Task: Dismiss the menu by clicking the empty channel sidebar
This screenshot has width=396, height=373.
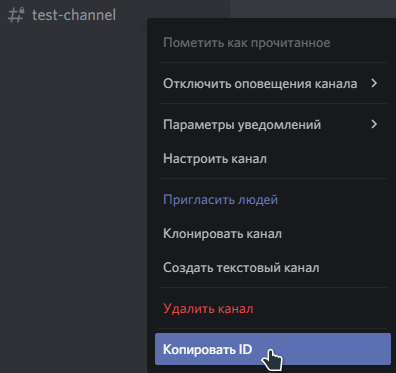Action: (x=73, y=200)
